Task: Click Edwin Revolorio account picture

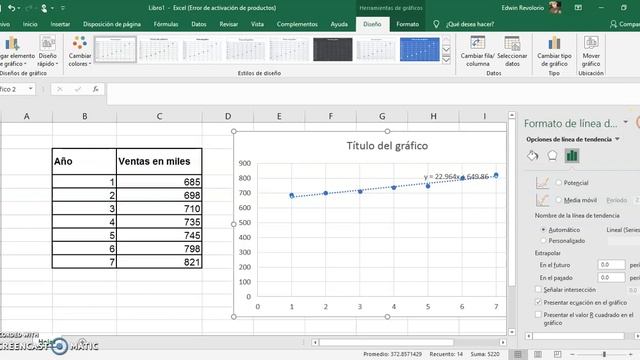Action: [x=555, y=8]
